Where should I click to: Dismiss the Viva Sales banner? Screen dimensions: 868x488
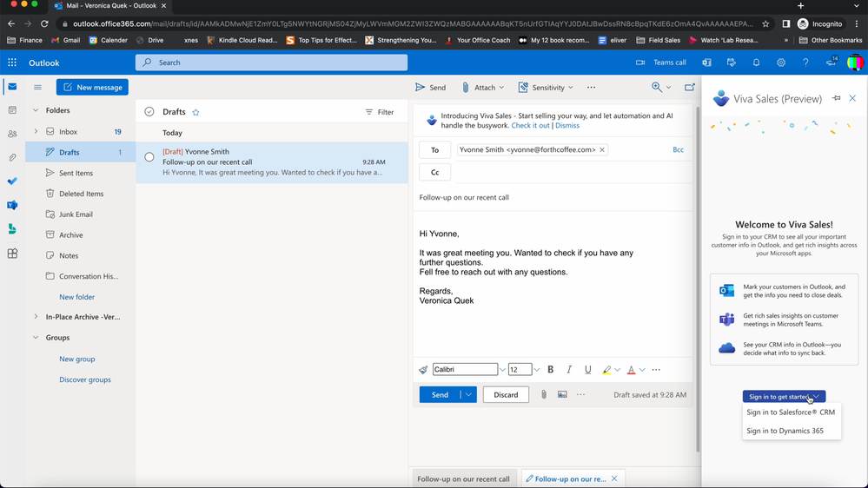pos(567,126)
